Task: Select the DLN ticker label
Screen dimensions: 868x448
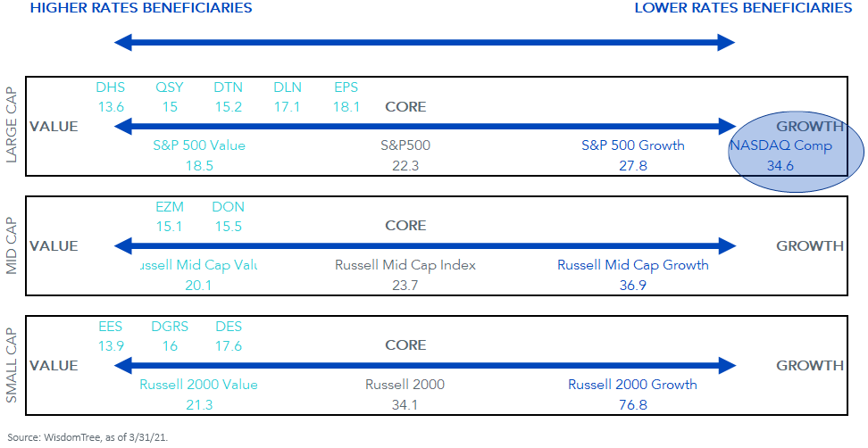Action: click(x=288, y=87)
